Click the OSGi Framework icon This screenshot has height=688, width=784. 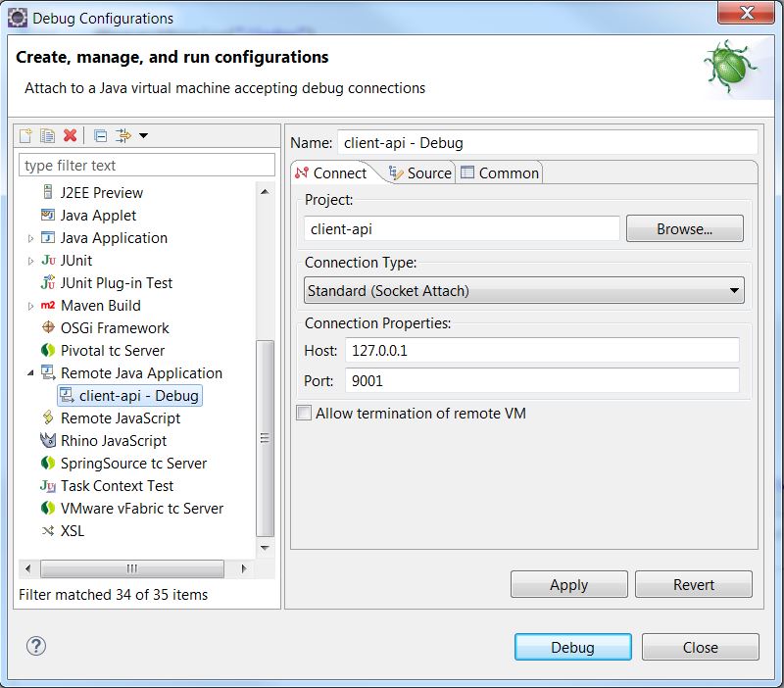tap(48, 327)
